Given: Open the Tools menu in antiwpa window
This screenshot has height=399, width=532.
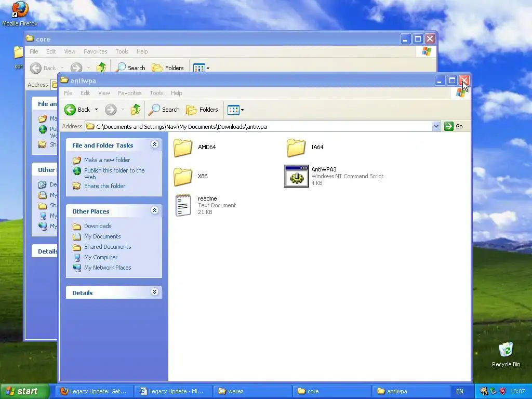Looking at the screenshot, I should pos(156,93).
